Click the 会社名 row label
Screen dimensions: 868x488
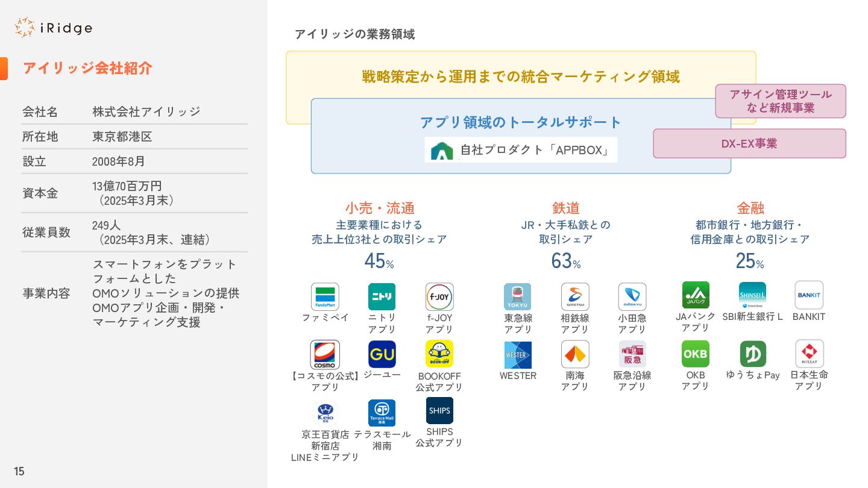40,111
